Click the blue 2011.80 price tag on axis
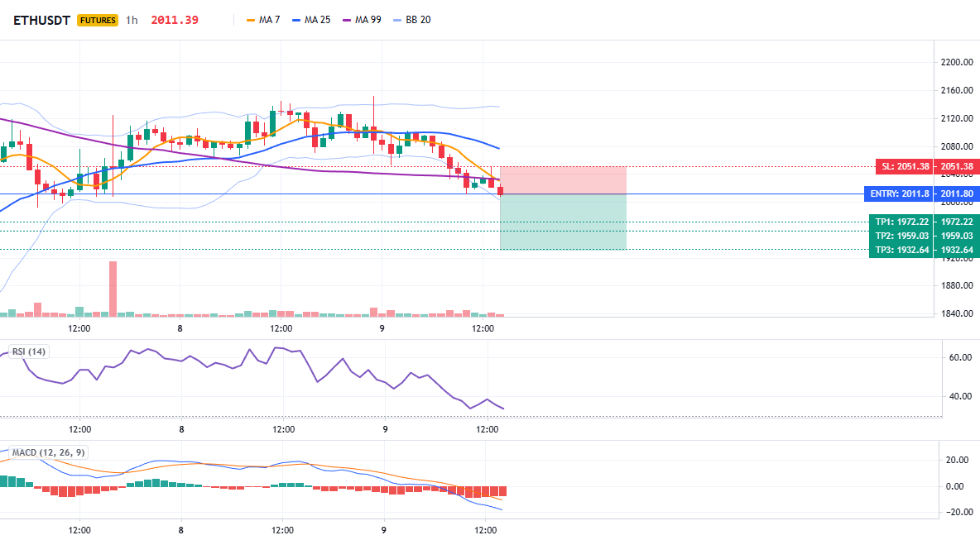This screenshot has height=540, width=980. point(956,194)
